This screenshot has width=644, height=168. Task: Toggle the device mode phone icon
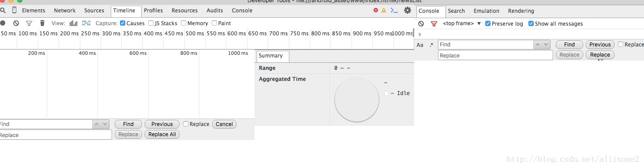tap(14, 10)
